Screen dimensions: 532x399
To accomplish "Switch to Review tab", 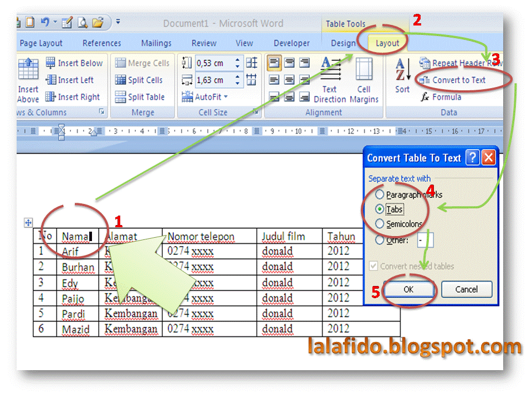I will tap(204, 43).
